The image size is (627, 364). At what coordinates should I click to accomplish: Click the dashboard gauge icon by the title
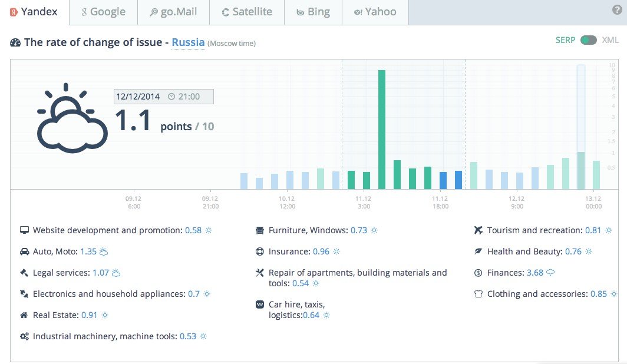15,42
